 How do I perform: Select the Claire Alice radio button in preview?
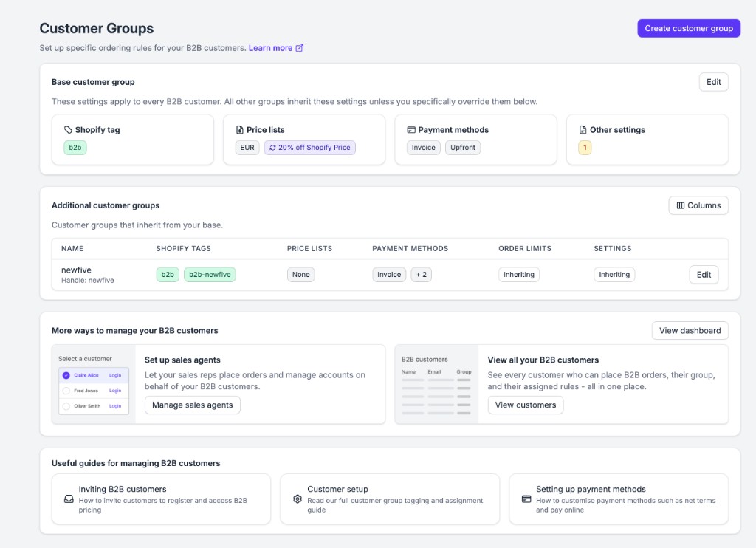[66, 375]
